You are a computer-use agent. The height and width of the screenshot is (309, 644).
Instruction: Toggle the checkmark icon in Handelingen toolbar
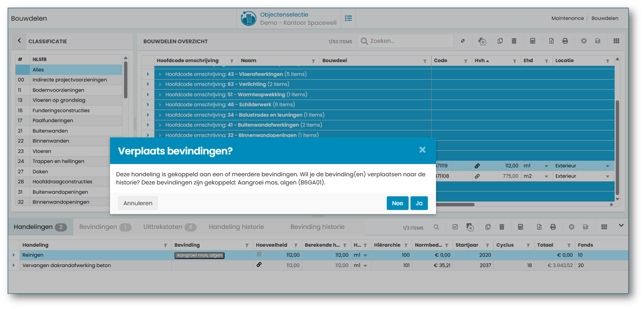coord(455,227)
